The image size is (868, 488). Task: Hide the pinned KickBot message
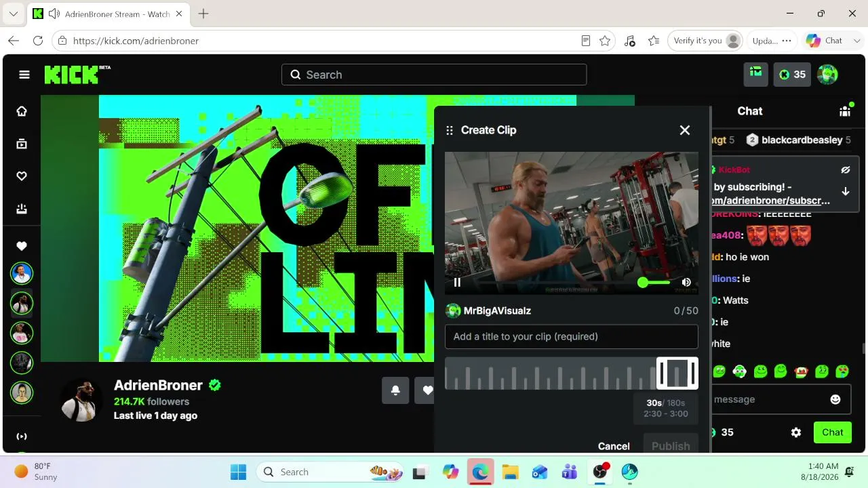pos(846,170)
